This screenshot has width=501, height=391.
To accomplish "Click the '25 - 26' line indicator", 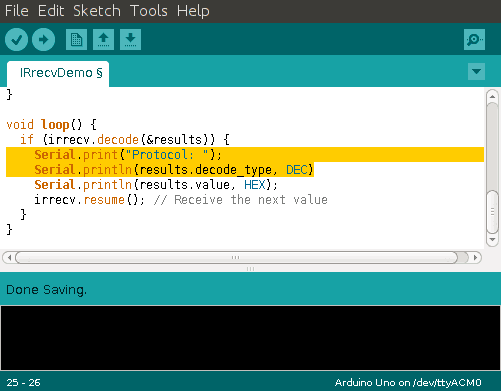I will (x=23, y=382).
